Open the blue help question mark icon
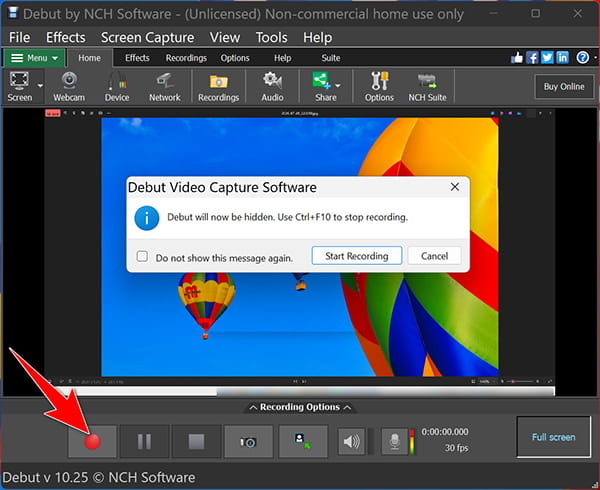The height and width of the screenshot is (490, 600). pyautogui.click(x=583, y=58)
